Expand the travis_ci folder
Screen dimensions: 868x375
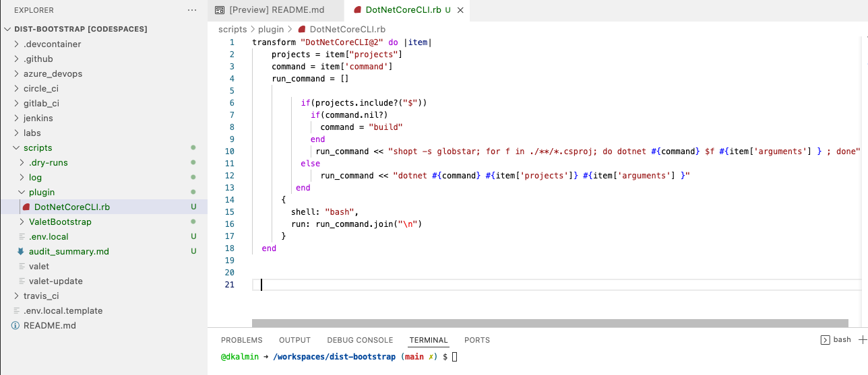pos(17,296)
